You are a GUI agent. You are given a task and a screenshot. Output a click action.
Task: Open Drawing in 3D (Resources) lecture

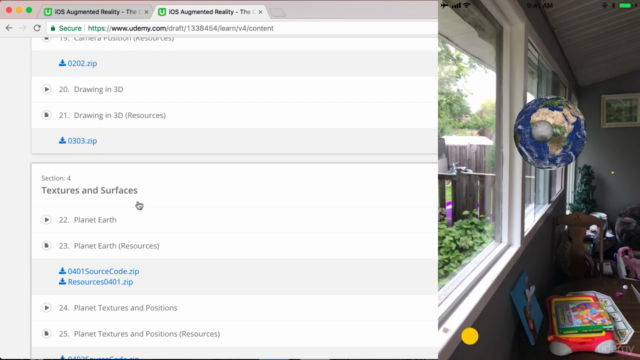120,116
